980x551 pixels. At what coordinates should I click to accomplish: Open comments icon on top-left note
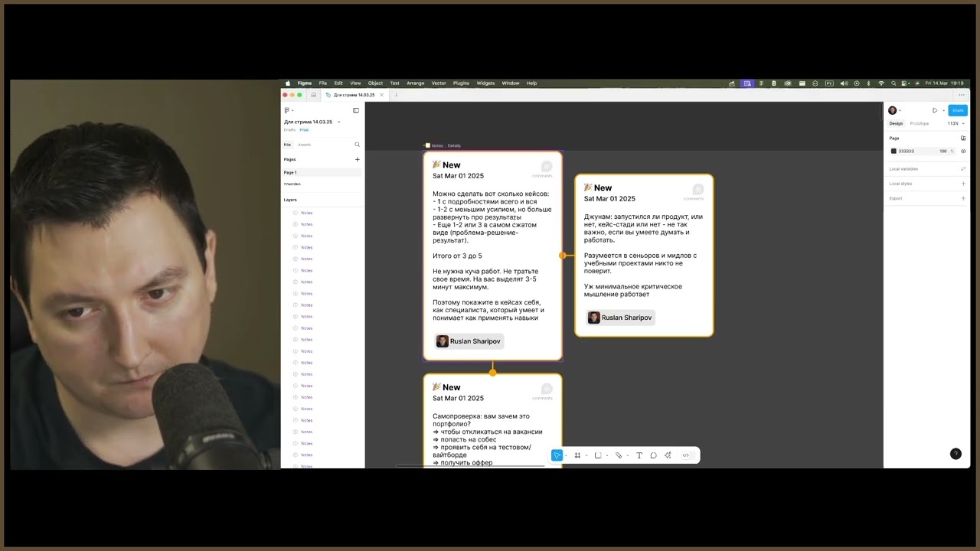546,168
